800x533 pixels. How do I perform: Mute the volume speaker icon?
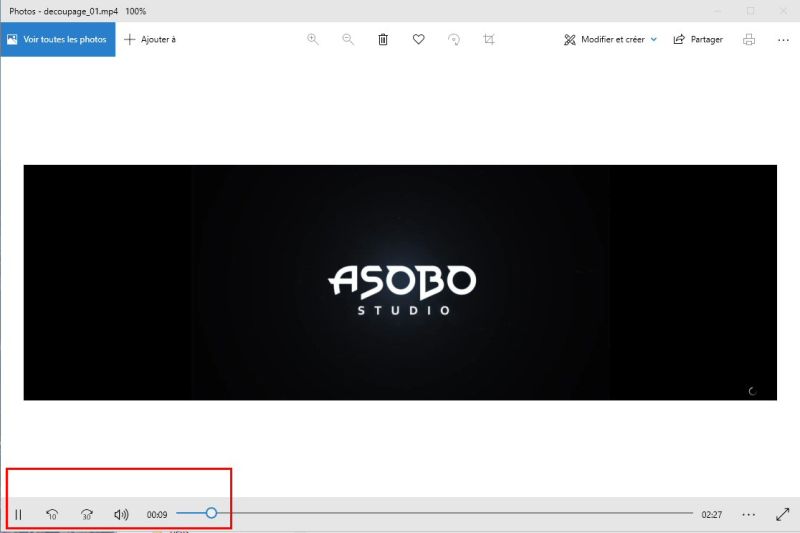121,515
